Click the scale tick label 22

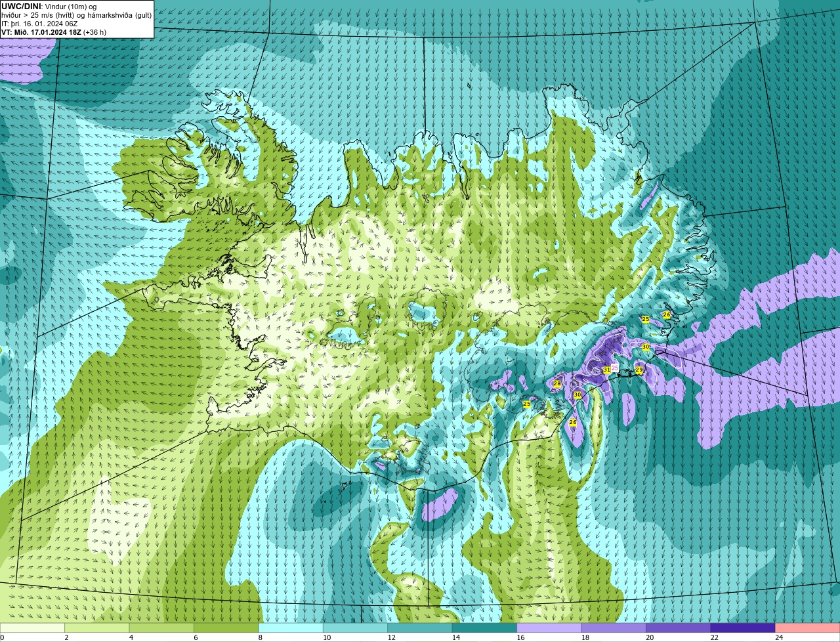click(714, 637)
